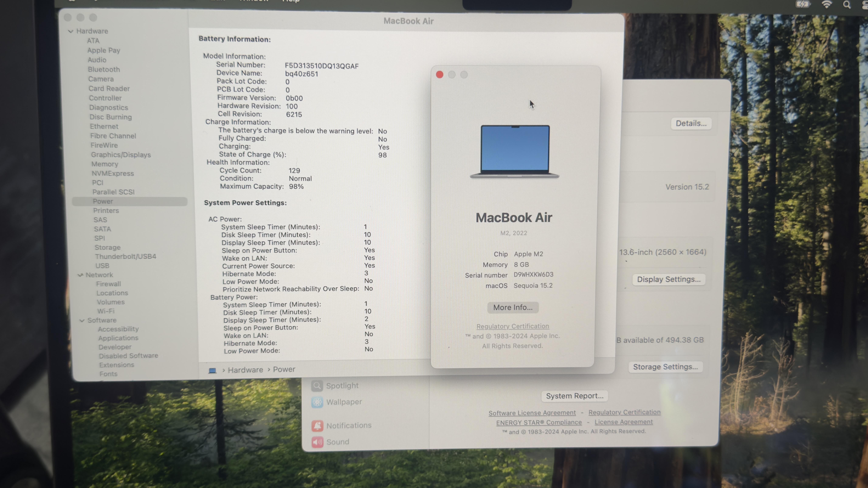This screenshot has width=868, height=488.
Task: Select SAS in sidebar
Action: [100, 220]
